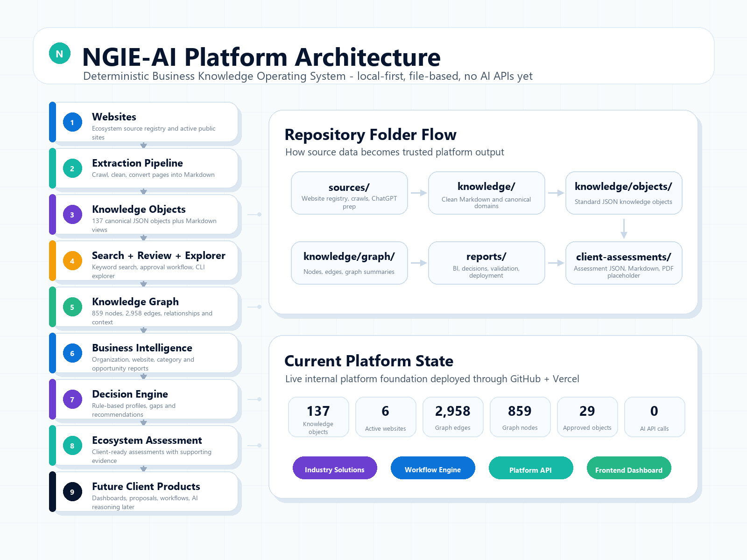747x560 pixels.
Task: Click the Repository Folder Flow heading
Action: 371,134
